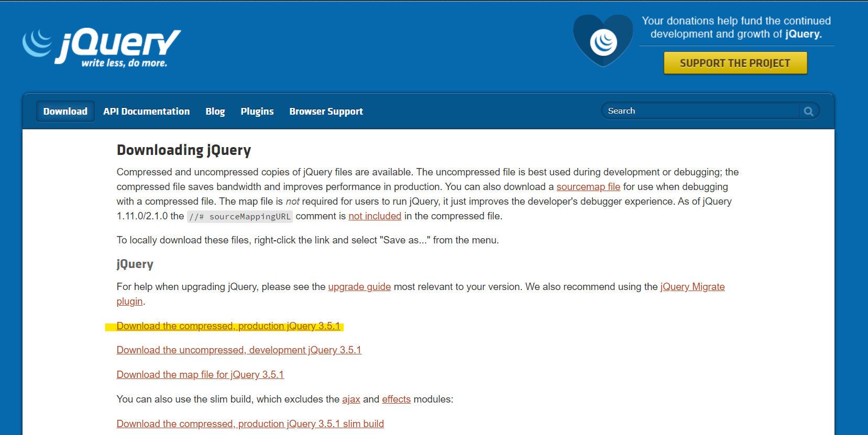Open API Documentation in nav bar
Image resolution: width=868 pixels, height=435 pixels.
tap(147, 111)
